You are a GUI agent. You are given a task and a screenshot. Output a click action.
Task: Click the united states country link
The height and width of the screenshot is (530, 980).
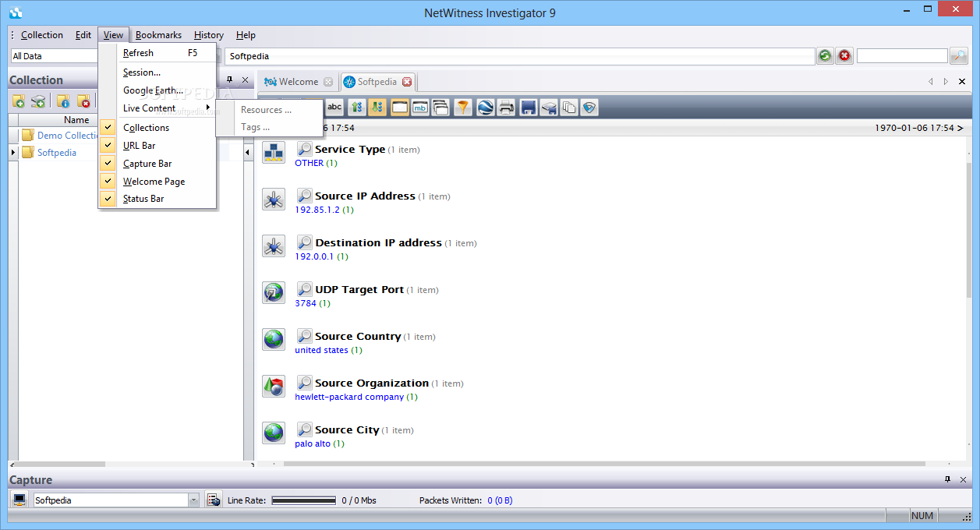click(321, 350)
